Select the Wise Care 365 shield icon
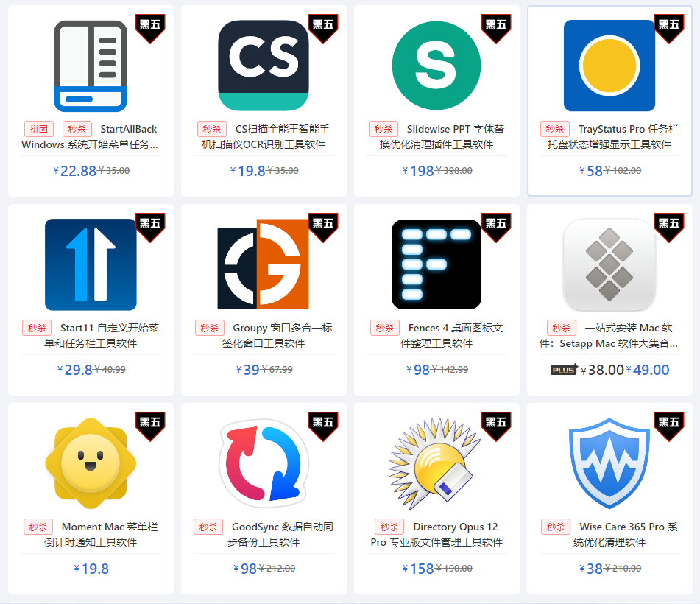The width and height of the screenshot is (700, 604). point(609,463)
